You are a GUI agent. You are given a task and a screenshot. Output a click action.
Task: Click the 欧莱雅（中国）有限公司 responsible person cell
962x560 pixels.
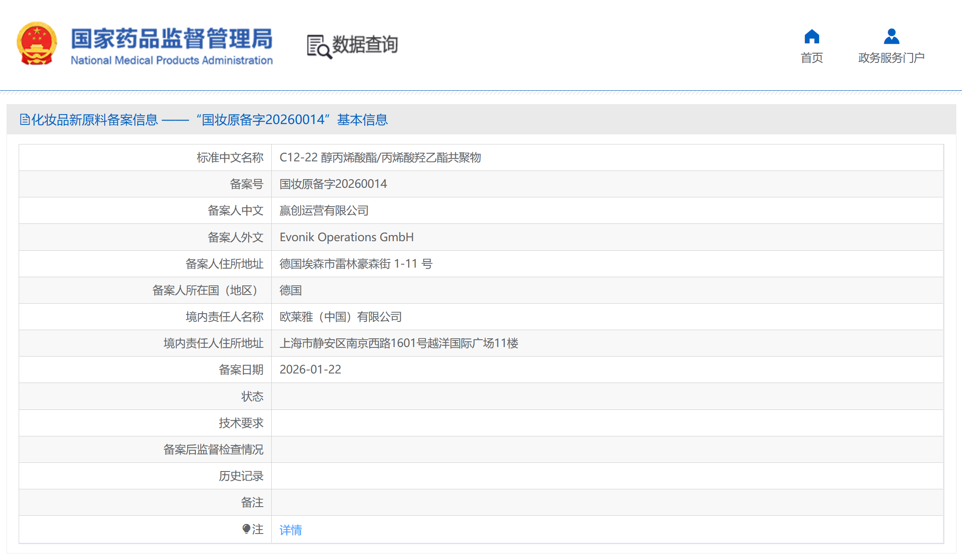(x=340, y=317)
